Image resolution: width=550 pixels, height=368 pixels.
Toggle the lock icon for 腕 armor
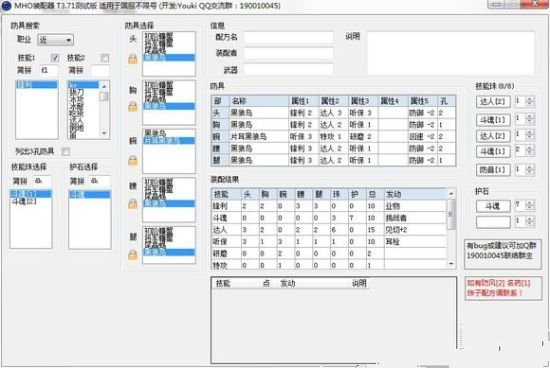(x=133, y=160)
